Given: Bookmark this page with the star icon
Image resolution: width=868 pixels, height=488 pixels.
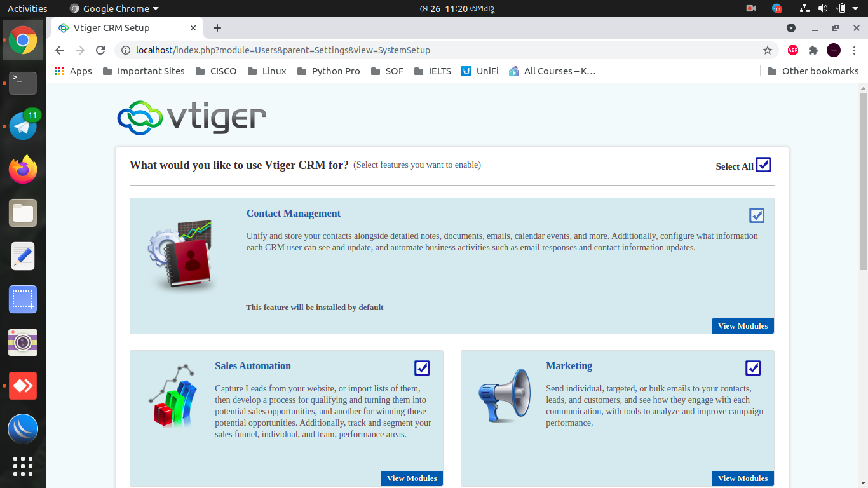Looking at the screenshot, I should click(767, 50).
